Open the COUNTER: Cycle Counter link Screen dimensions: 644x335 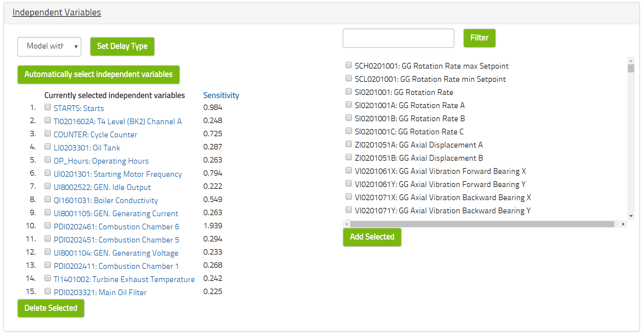[x=95, y=135]
